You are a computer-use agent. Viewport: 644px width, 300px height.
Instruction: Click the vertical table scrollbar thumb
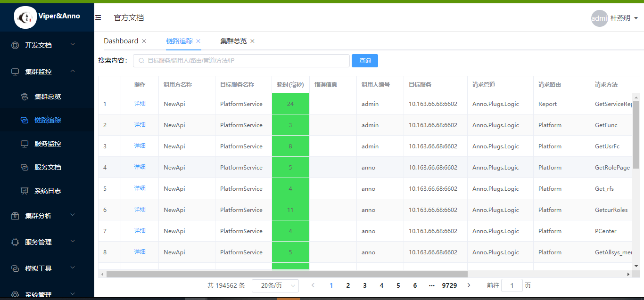click(x=636, y=135)
